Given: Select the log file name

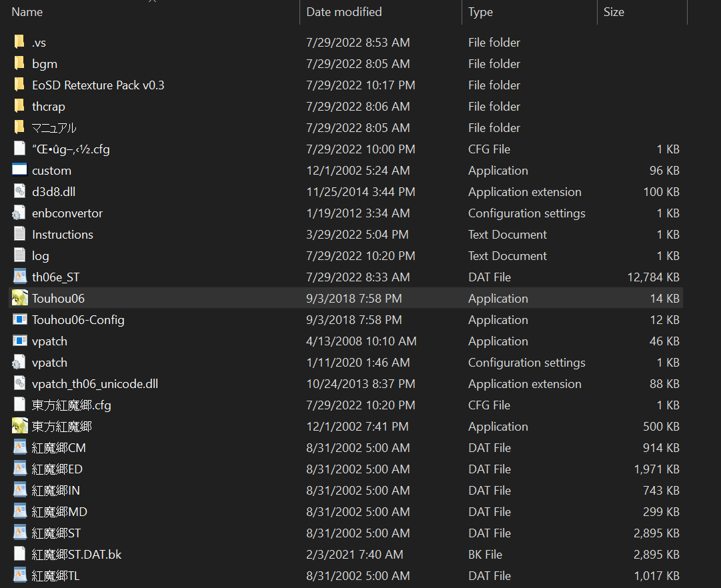Looking at the screenshot, I should (x=41, y=256).
